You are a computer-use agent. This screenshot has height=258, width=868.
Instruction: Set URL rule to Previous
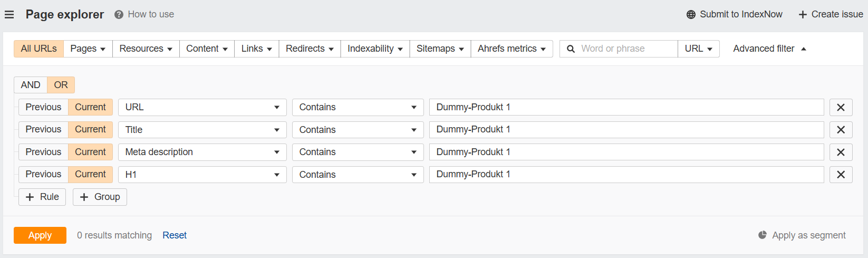pyautogui.click(x=43, y=107)
